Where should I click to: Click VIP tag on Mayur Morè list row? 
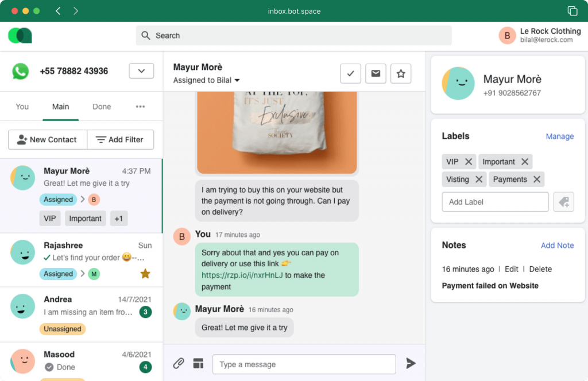coord(50,219)
